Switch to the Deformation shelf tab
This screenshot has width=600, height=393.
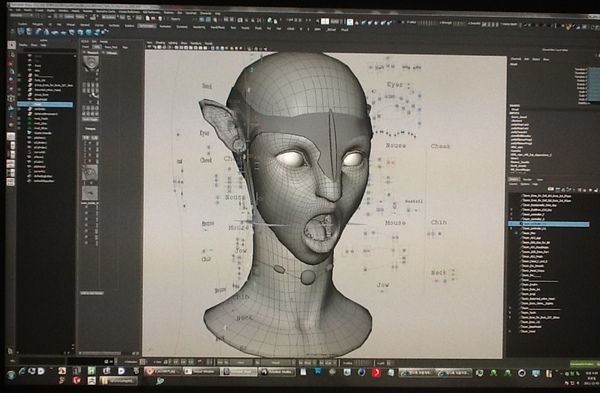[147, 26]
